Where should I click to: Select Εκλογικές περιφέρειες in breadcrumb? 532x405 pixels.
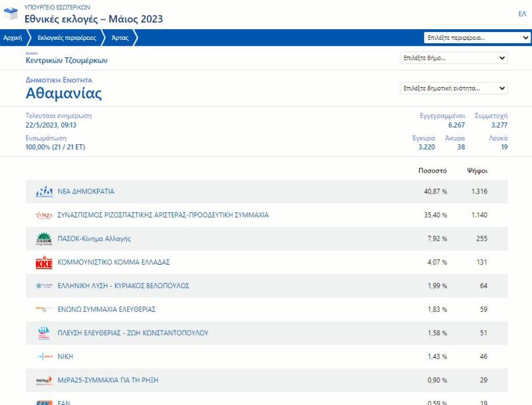click(x=66, y=38)
